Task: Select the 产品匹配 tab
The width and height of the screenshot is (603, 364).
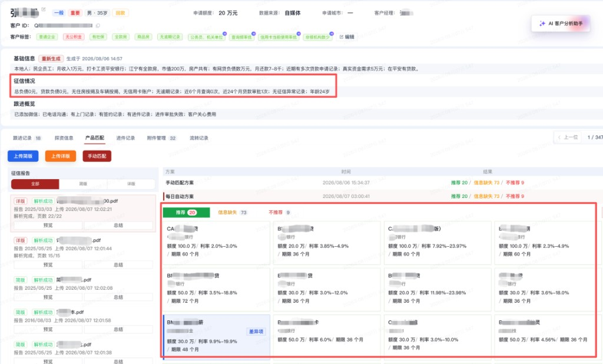Action: (x=95, y=138)
